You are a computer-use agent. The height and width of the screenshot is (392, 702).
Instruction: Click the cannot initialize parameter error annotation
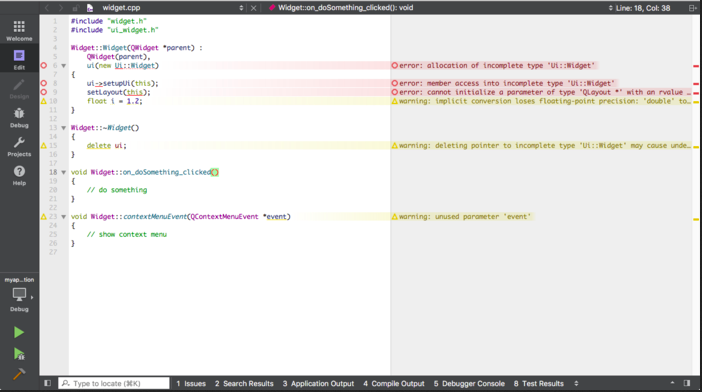[541, 92]
